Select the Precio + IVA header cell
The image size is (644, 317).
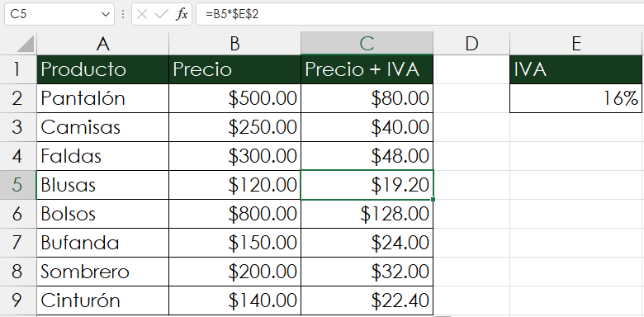[367, 69]
